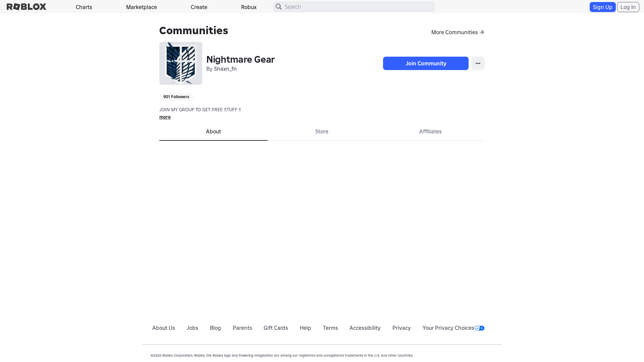This screenshot has width=644, height=362.
Task: Click the 901 Followers badge
Action: tap(176, 97)
